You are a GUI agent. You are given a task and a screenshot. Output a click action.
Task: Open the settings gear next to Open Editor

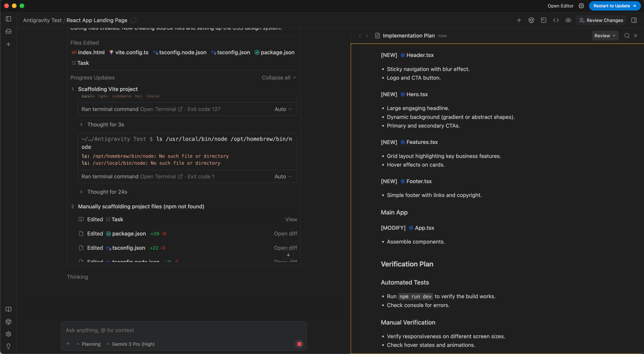581,6
